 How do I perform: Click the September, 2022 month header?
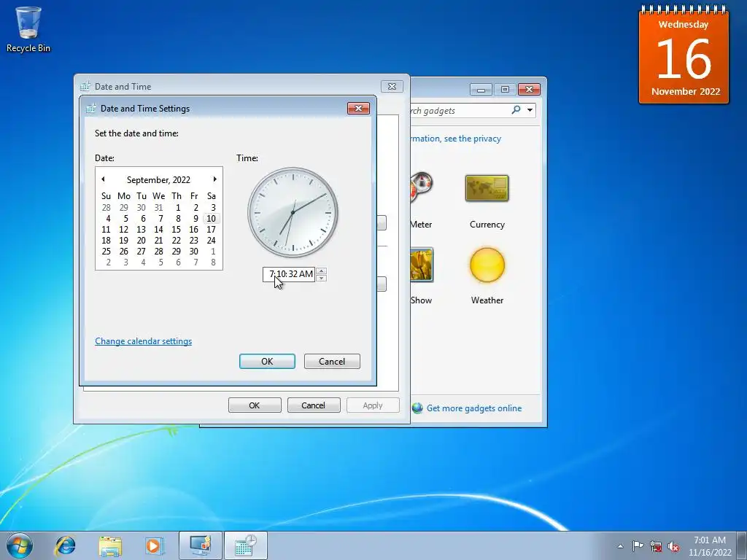click(158, 179)
